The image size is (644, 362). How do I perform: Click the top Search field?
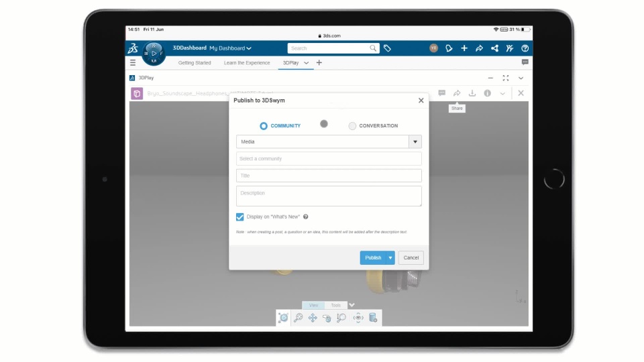pyautogui.click(x=328, y=48)
